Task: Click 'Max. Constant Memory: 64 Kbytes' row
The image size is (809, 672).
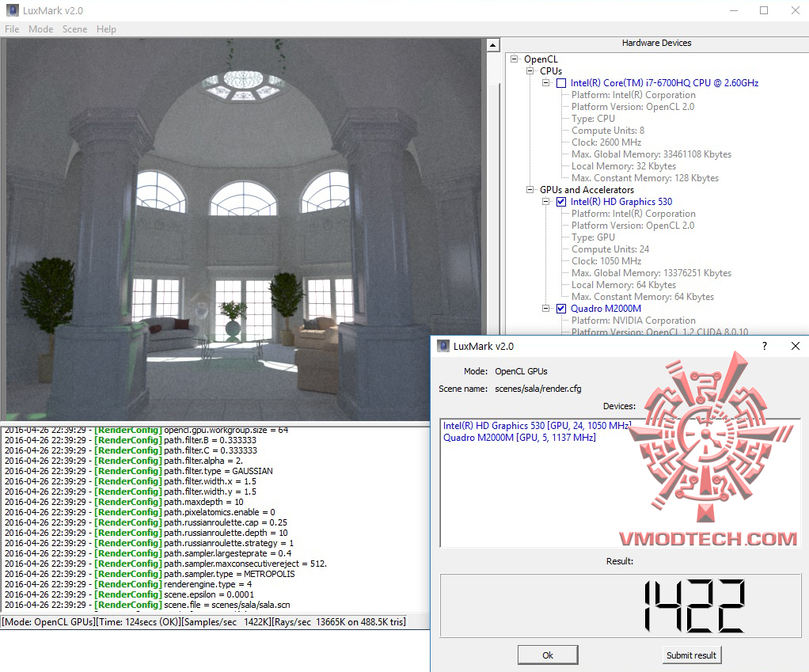Action: pyautogui.click(x=642, y=297)
